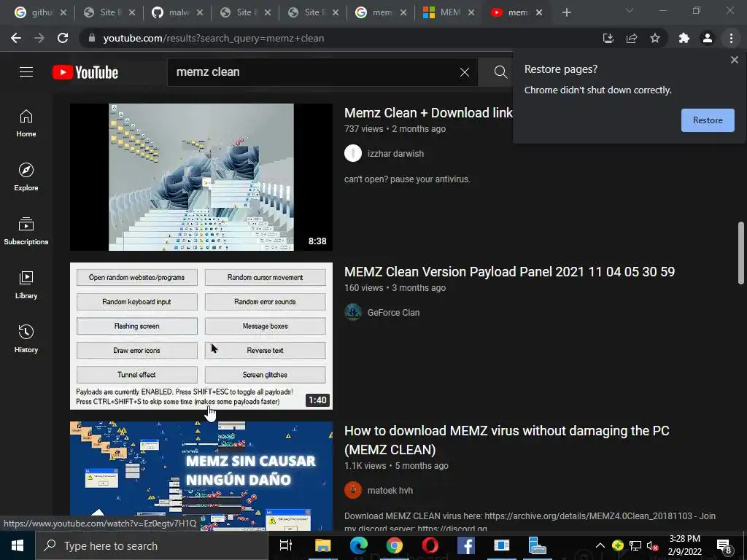Open MEMZ Clean Version Payload Panel video title

[509, 272]
